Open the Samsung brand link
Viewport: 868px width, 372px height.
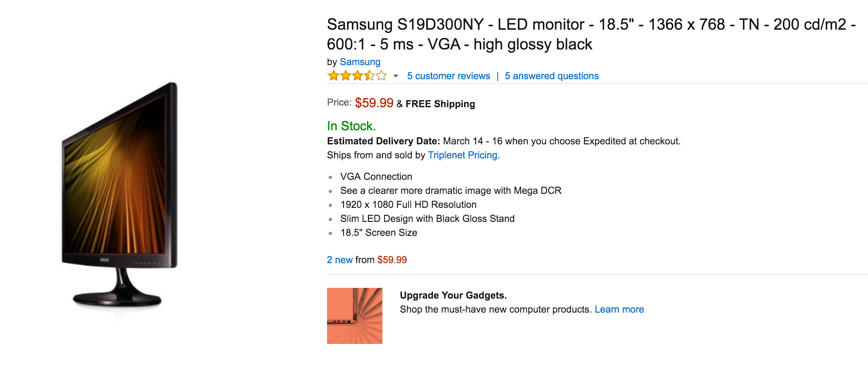pyautogui.click(x=360, y=62)
